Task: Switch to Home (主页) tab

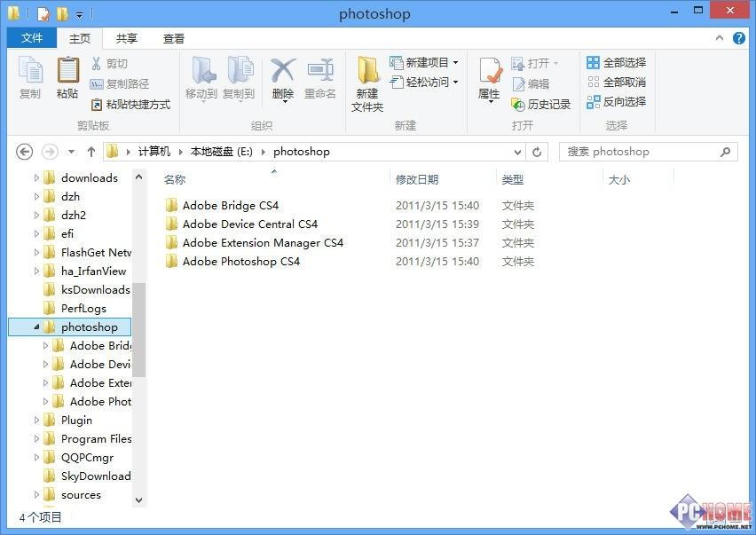Action: pyautogui.click(x=80, y=38)
